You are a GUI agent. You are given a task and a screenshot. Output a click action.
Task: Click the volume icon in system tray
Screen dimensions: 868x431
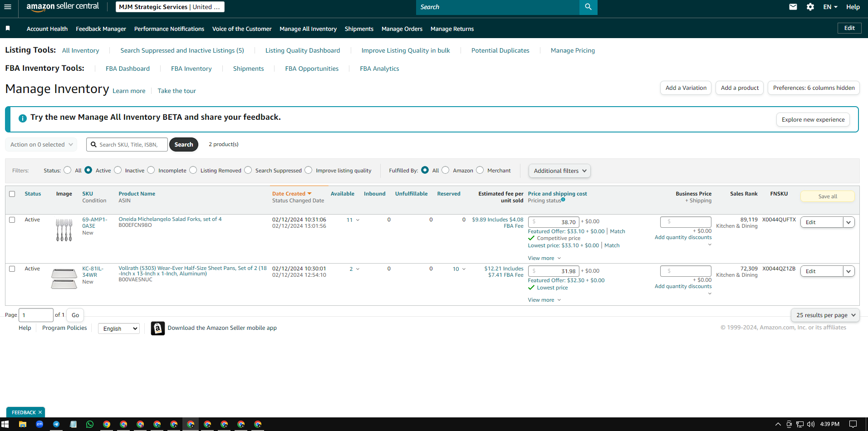pyautogui.click(x=811, y=424)
